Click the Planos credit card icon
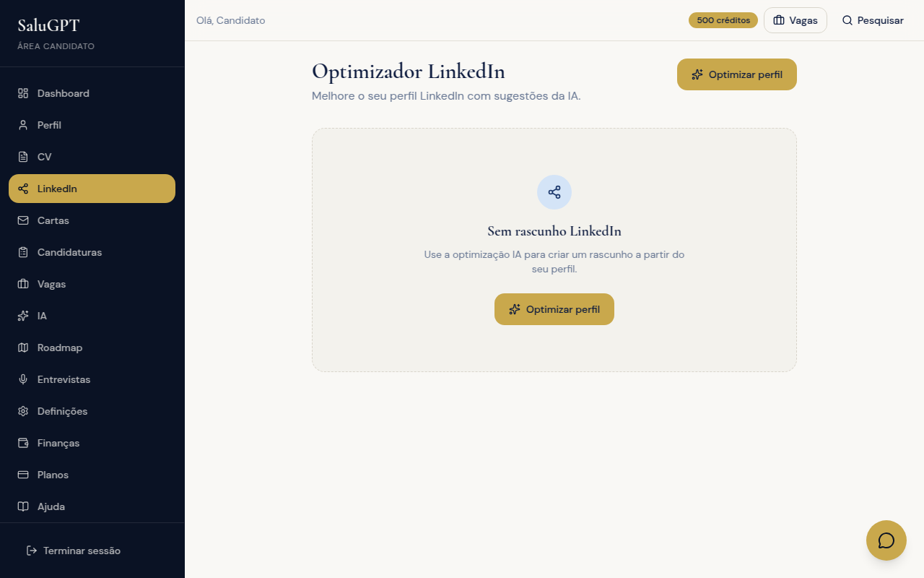The image size is (924, 578). [23, 475]
